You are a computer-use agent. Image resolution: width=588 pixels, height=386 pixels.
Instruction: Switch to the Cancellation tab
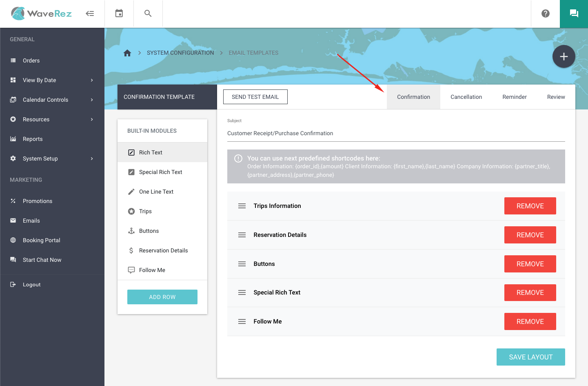(466, 97)
